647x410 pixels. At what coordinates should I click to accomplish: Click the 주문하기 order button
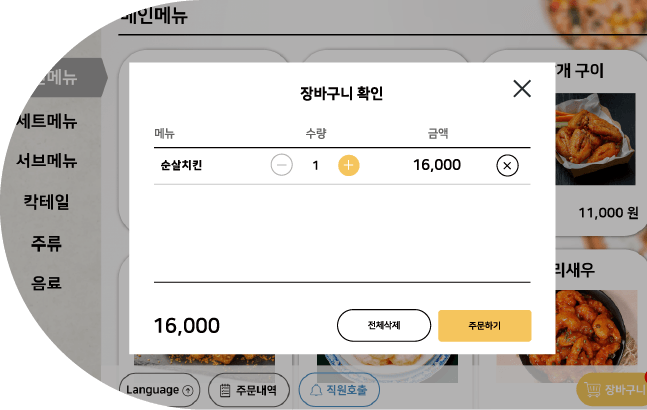click(484, 325)
